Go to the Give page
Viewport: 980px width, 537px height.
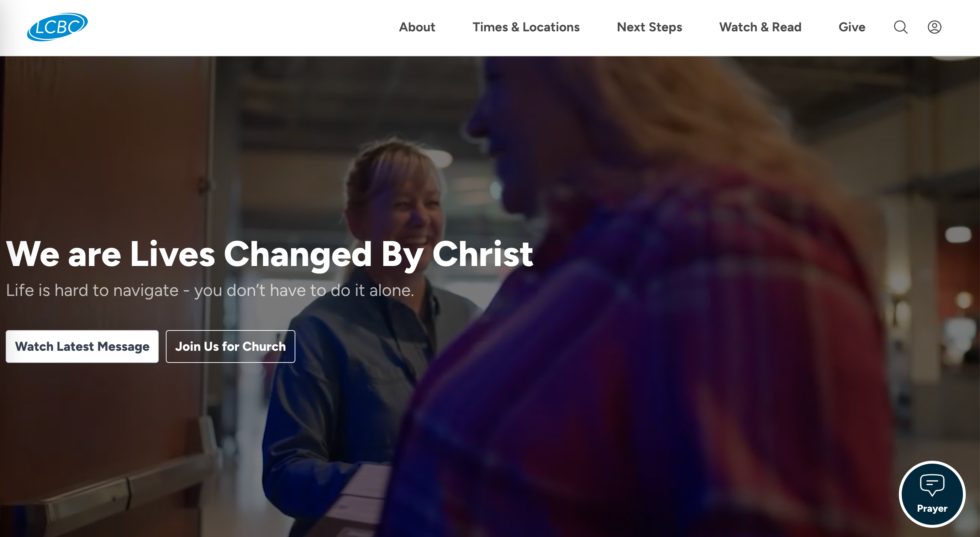[x=852, y=27]
